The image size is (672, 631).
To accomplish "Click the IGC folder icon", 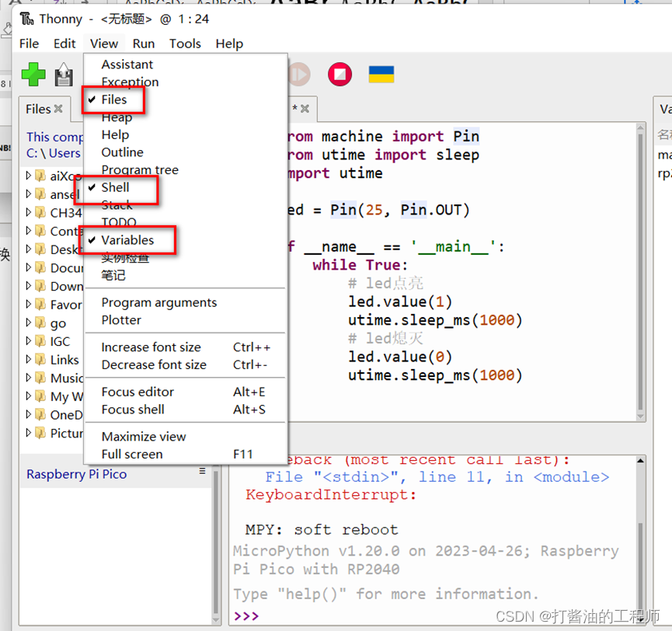I will (x=40, y=341).
